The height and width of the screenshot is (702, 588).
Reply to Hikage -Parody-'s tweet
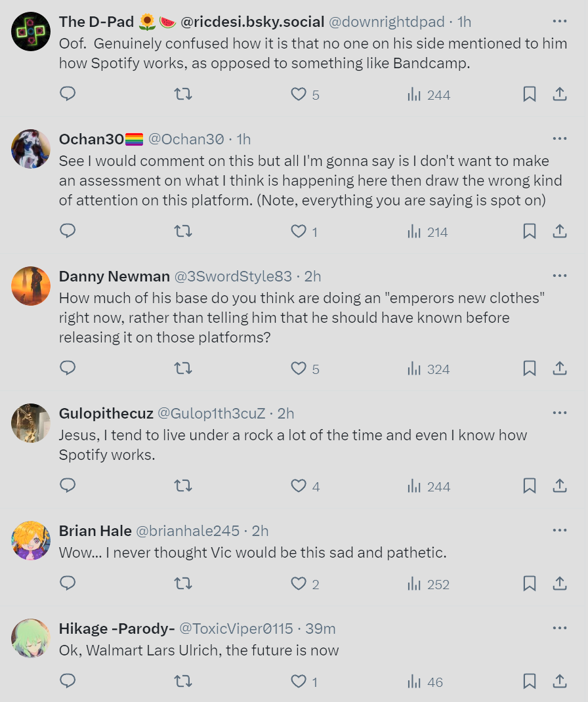(68, 682)
